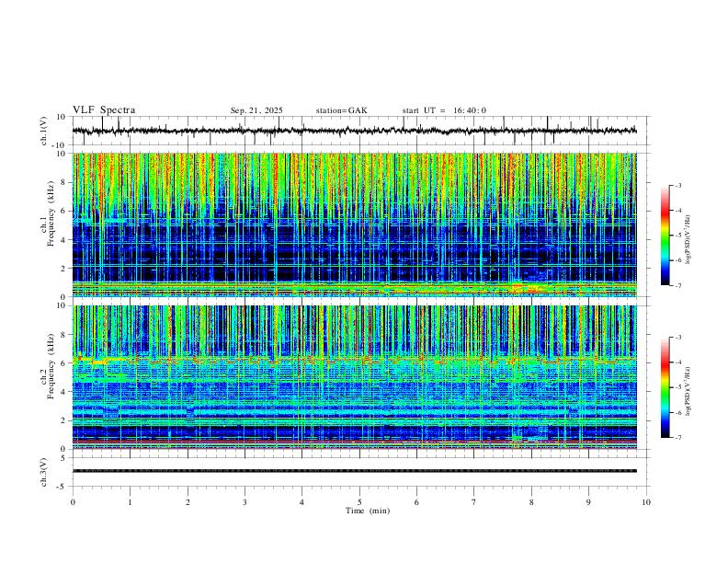Click time axis tick label '10'
728x563 pixels.
pos(646,502)
